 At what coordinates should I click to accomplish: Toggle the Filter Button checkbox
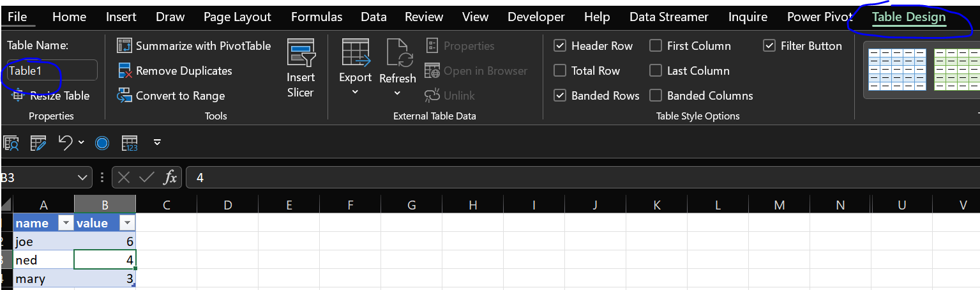[769, 46]
